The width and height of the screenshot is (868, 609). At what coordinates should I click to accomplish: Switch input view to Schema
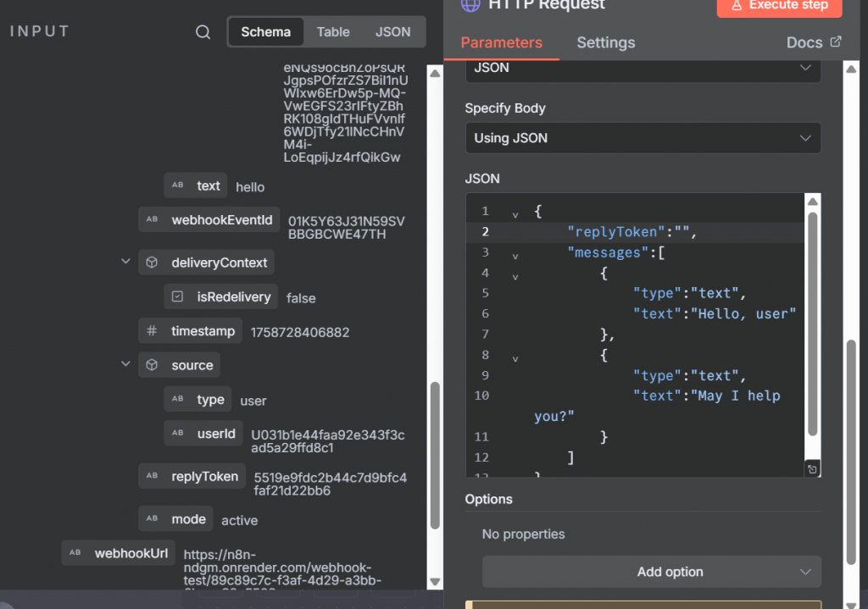tap(265, 32)
